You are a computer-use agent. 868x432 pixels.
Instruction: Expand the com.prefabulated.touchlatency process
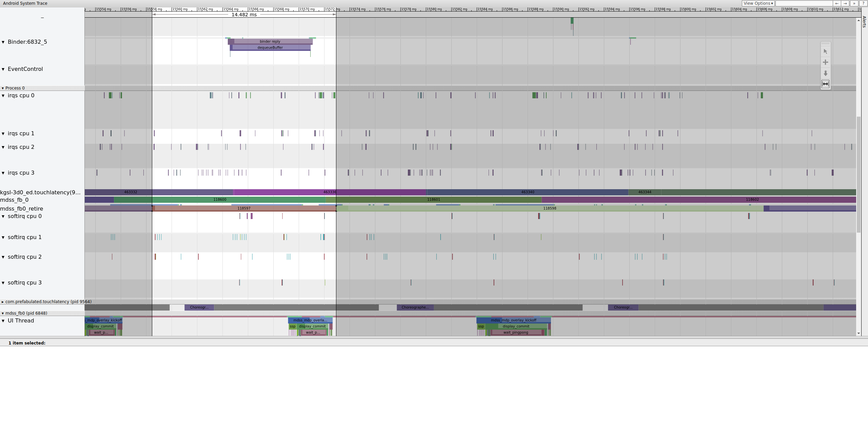(x=3, y=302)
